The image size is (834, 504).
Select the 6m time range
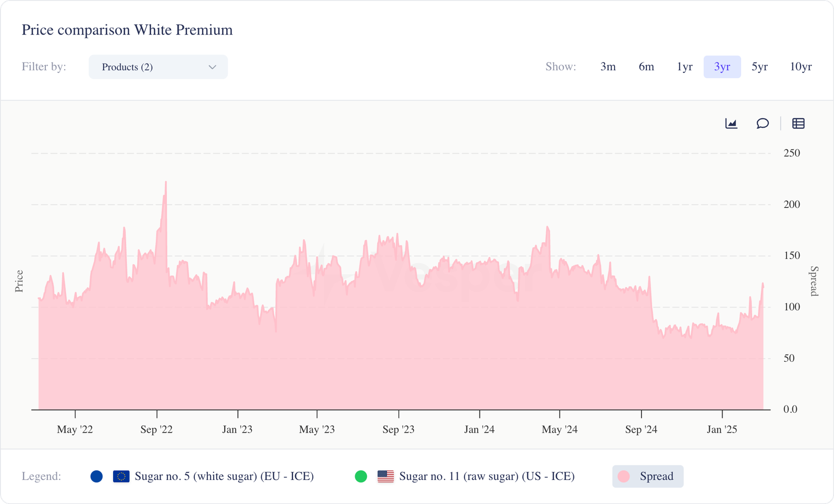click(646, 67)
